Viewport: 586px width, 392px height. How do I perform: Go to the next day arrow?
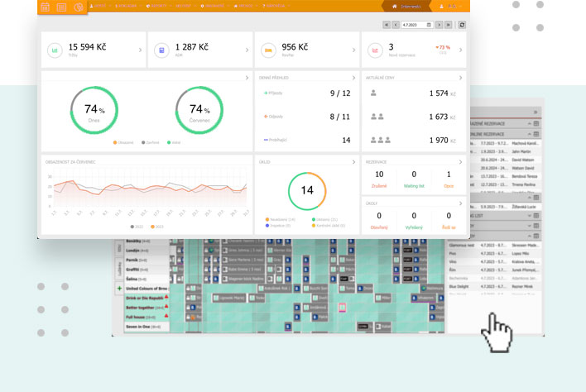pos(439,25)
